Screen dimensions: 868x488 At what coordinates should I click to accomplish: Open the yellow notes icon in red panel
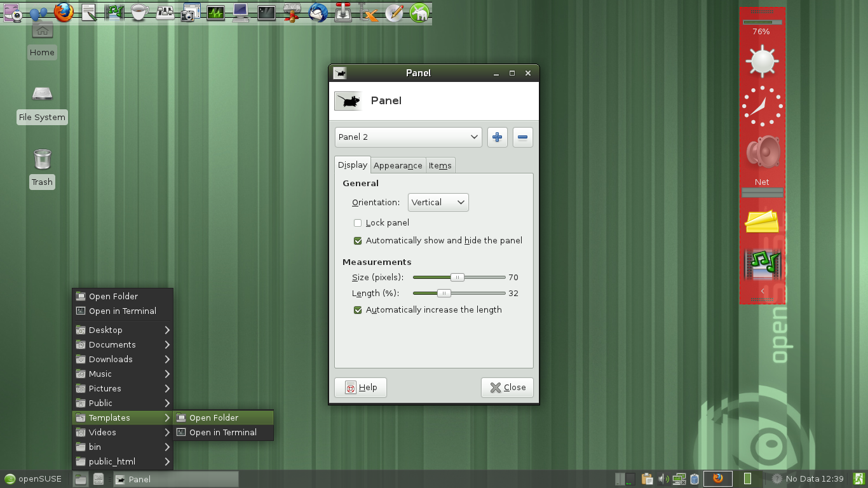click(x=762, y=222)
